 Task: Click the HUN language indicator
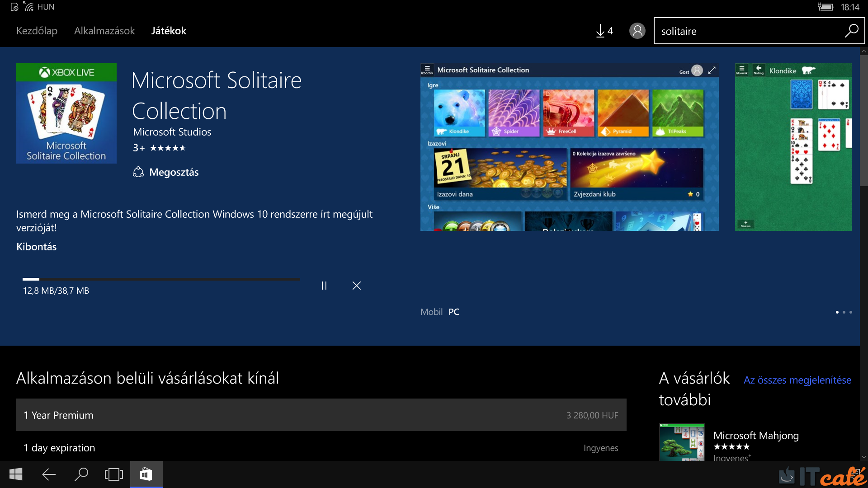[x=46, y=7]
